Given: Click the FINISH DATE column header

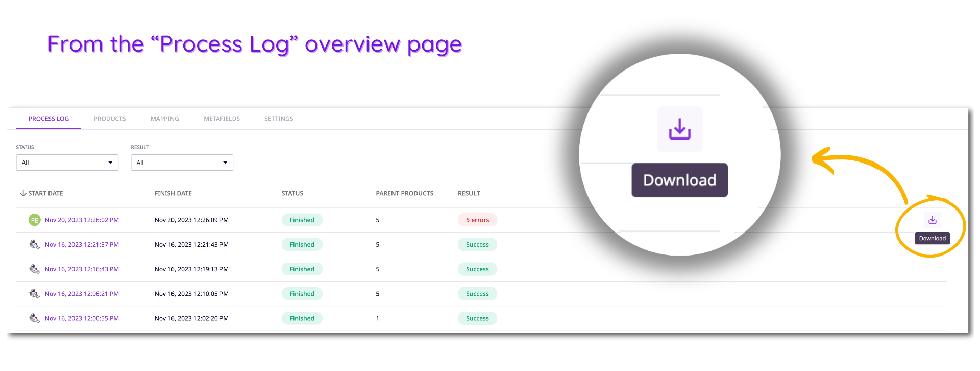Looking at the screenshot, I should point(173,193).
